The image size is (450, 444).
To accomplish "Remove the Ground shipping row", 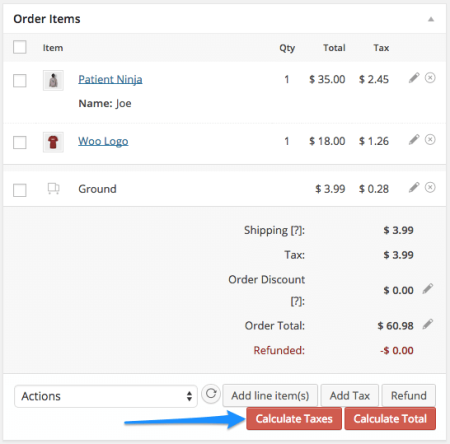I will [x=430, y=187].
